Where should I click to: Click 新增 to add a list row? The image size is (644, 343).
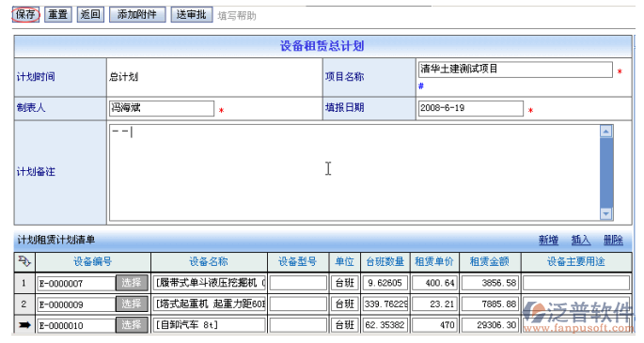[x=548, y=240]
